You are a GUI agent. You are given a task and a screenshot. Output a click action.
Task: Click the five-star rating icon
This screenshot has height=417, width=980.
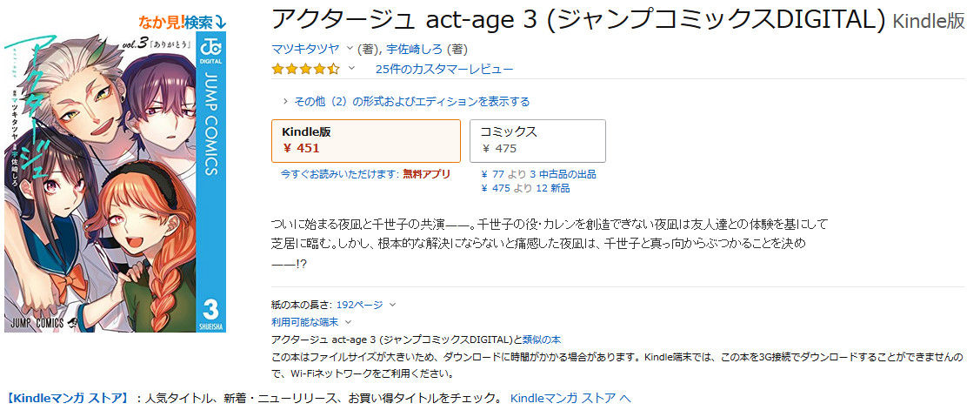pos(305,69)
